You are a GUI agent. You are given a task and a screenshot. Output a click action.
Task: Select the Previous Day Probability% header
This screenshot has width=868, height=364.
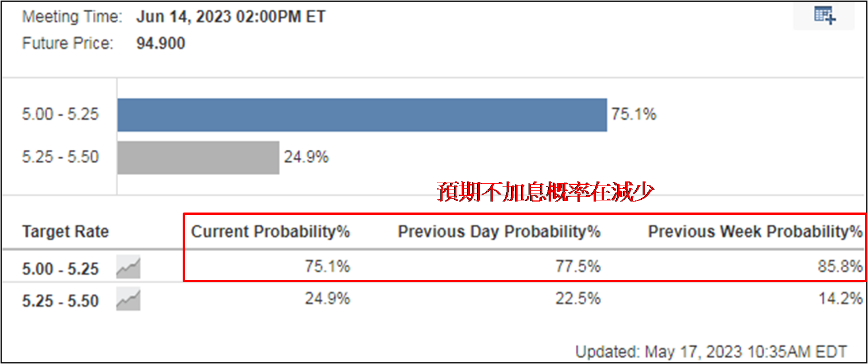pyautogui.click(x=499, y=232)
